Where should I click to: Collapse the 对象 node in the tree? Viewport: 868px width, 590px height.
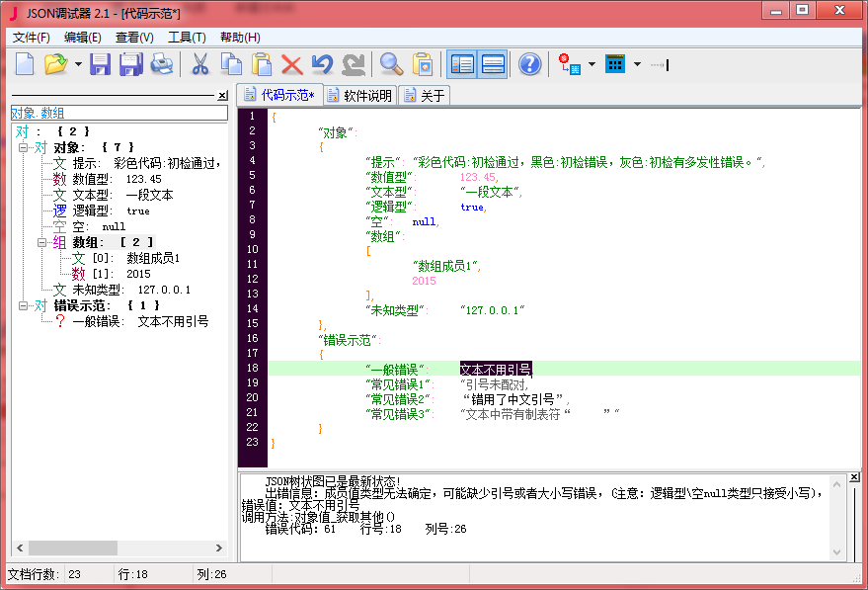click(24, 147)
